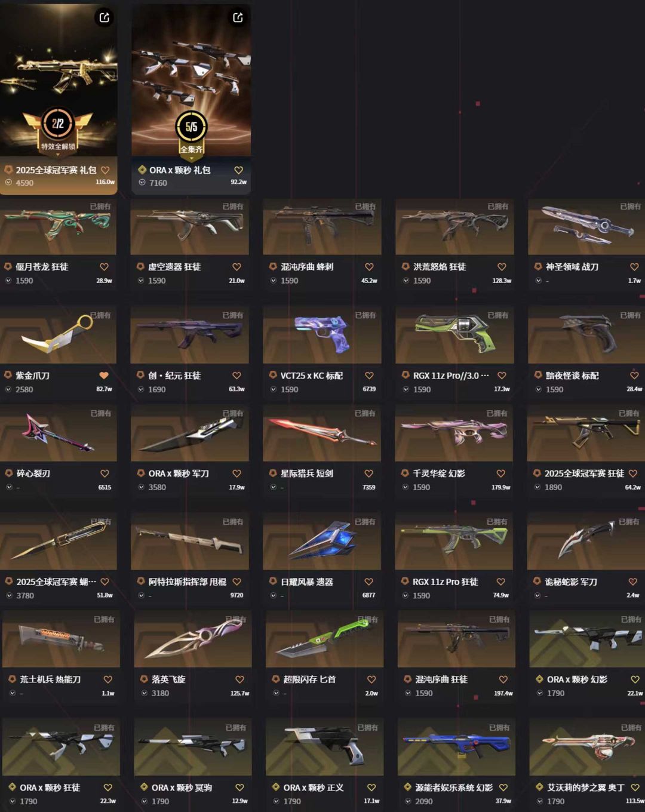The image size is (645, 812).
Task: Open the 神圣领域 战刀 weapon thumbnail
Action: (586, 227)
